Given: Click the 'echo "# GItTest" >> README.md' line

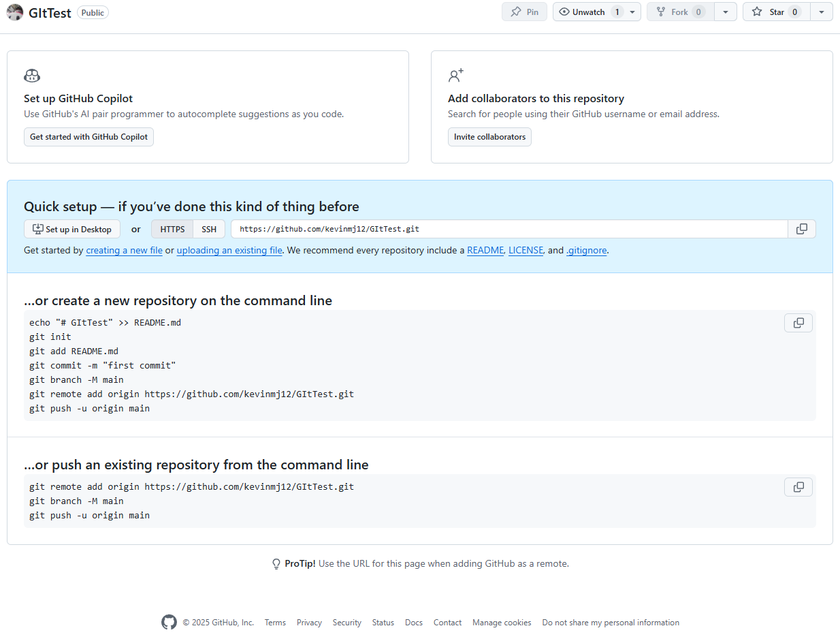Looking at the screenshot, I should click(106, 322).
